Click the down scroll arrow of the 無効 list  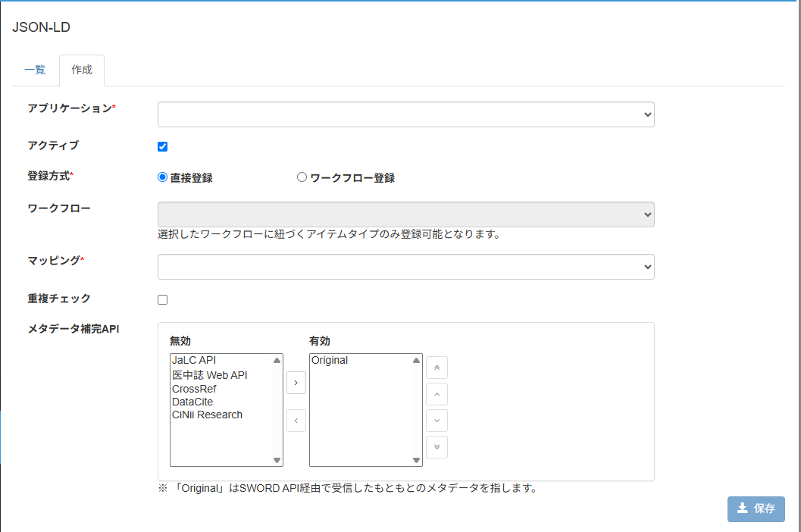click(x=277, y=460)
